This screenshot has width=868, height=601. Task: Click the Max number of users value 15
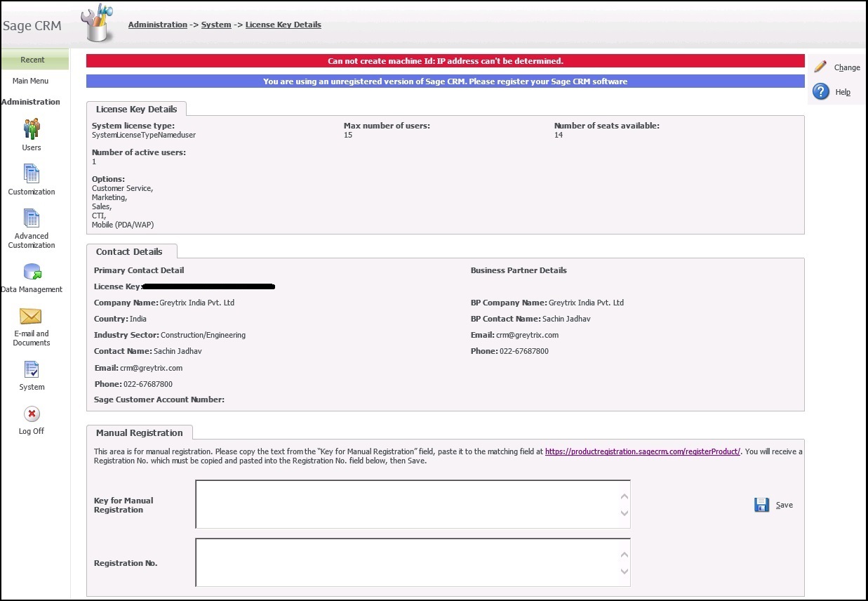pos(348,135)
